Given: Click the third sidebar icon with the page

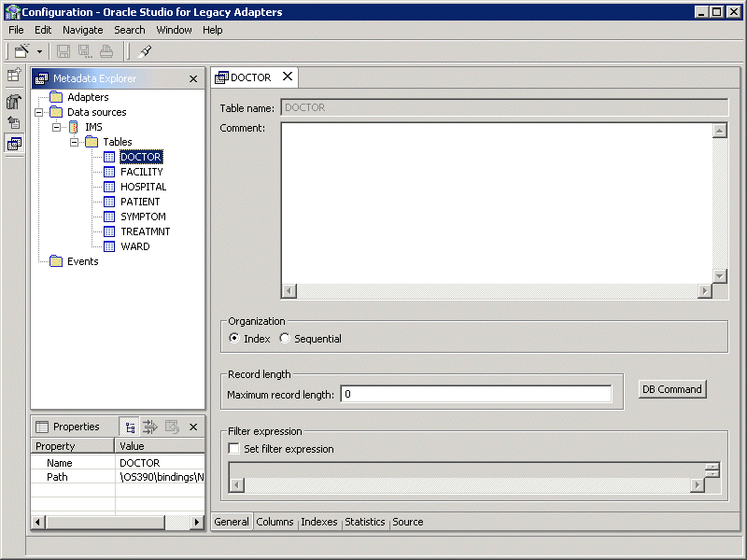Looking at the screenshot, I should 14,122.
